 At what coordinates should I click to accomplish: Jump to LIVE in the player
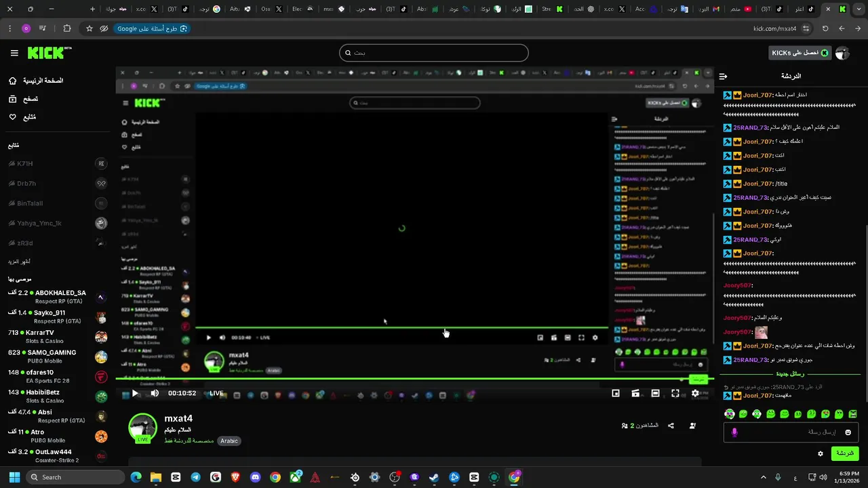pyautogui.click(x=216, y=393)
